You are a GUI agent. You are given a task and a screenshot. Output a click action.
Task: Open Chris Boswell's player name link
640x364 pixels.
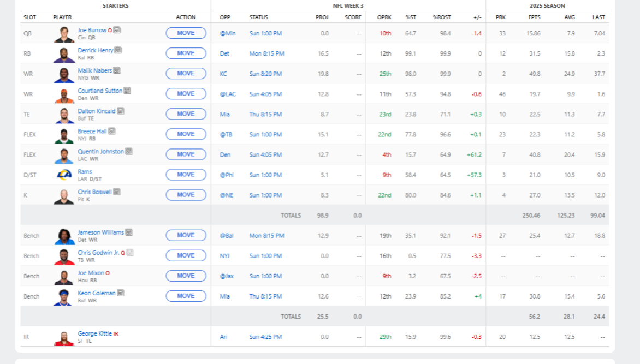[x=94, y=192]
